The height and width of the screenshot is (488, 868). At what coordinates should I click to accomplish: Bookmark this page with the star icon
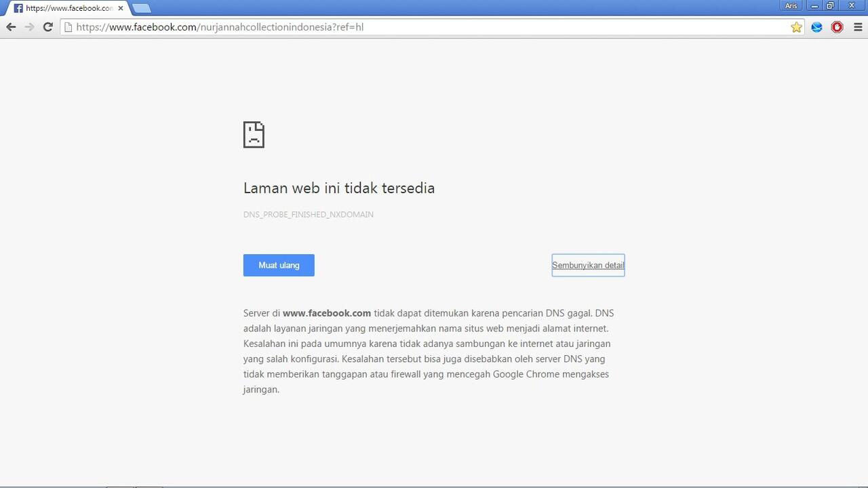796,27
